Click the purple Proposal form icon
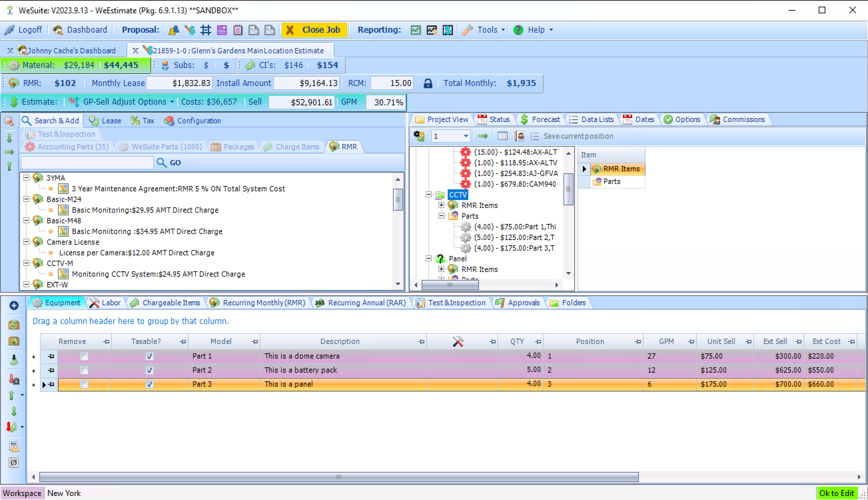This screenshot has height=500, width=868. [221, 30]
